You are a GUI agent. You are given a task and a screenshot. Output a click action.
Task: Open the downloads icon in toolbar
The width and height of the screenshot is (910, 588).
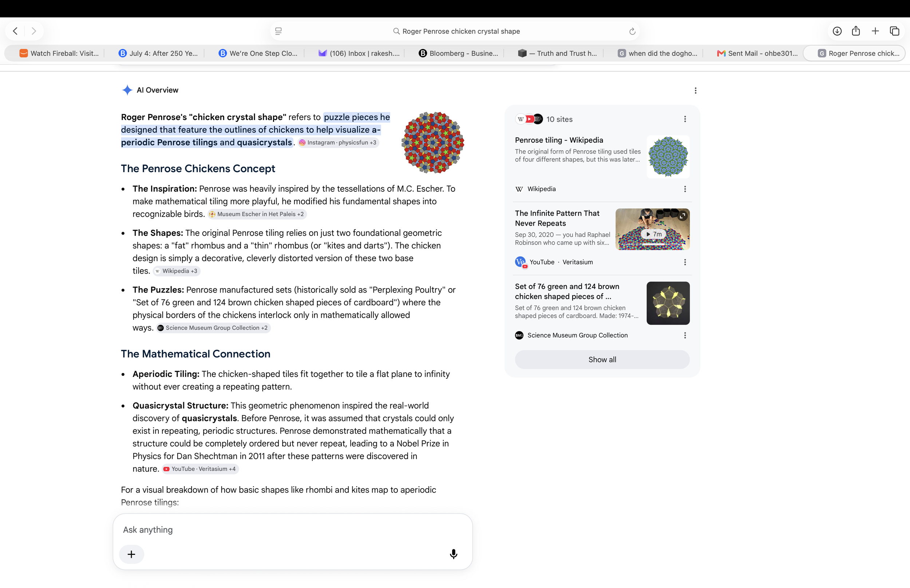[x=837, y=31]
